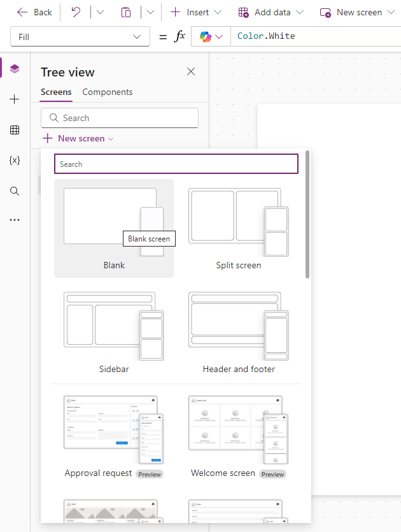The width and height of the screenshot is (401, 532).
Task: Click the template list scrollbar
Action: pyautogui.click(x=307, y=215)
